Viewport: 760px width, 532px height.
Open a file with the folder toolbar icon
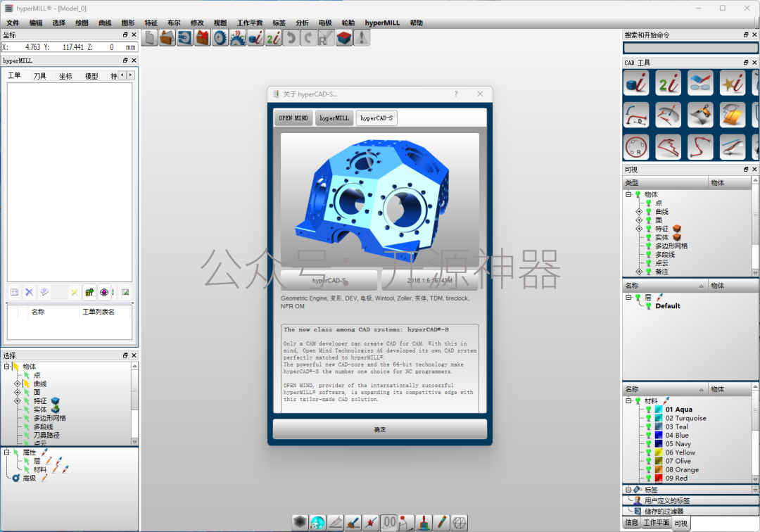(x=167, y=38)
